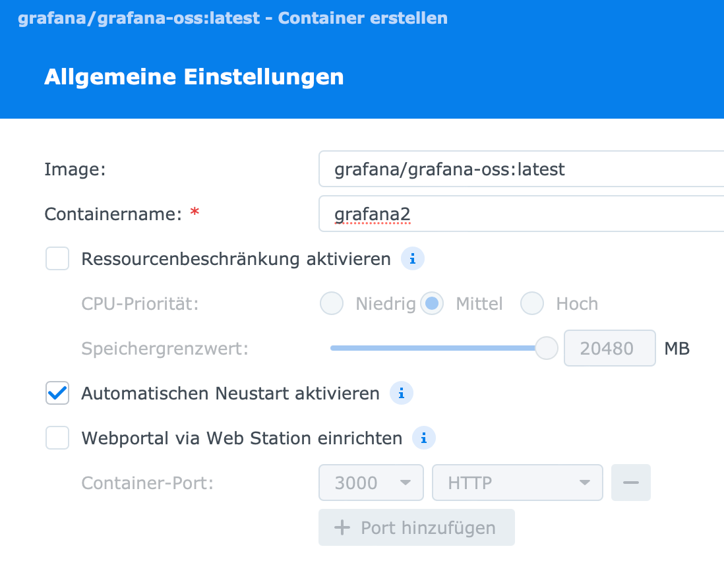Click the Image field grafana/grafana-oss:latest
The height and width of the screenshot is (588, 724).
coord(522,169)
